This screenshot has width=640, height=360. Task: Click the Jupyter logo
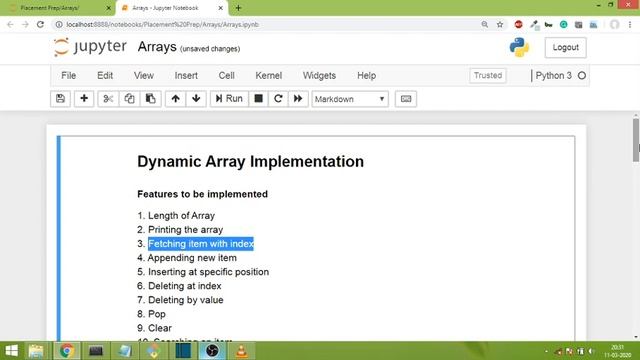(x=90, y=47)
